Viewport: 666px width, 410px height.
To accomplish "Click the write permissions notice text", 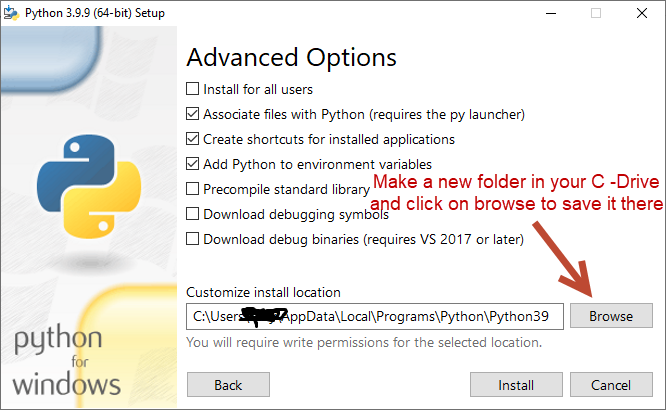I will click(x=364, y=342).
